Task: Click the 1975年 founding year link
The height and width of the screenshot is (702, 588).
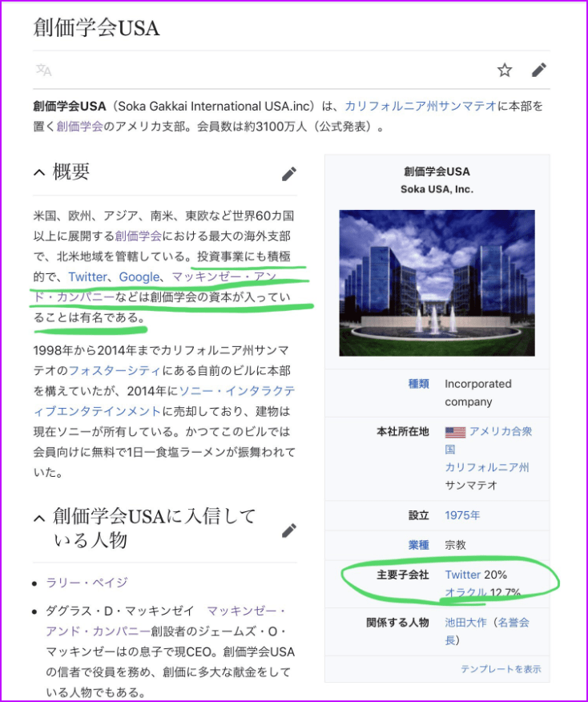Action: pos(462,515)
